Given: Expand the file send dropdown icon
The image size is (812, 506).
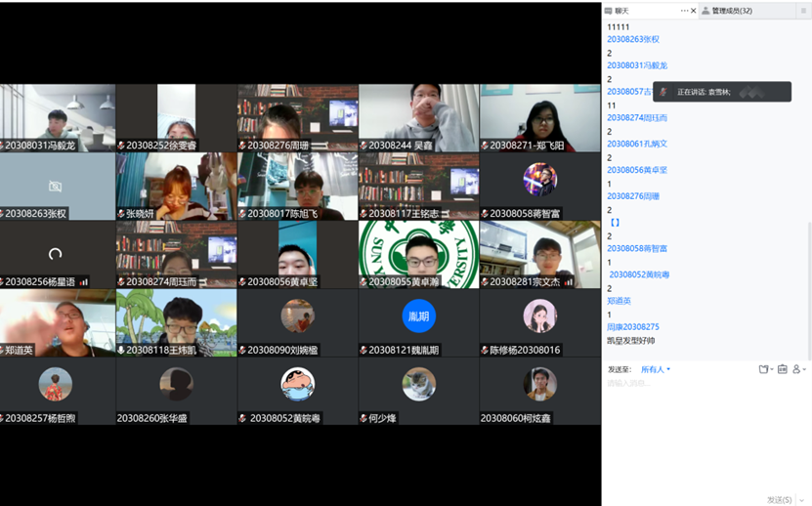Looking at the screenshot, I should pos(772,369).
